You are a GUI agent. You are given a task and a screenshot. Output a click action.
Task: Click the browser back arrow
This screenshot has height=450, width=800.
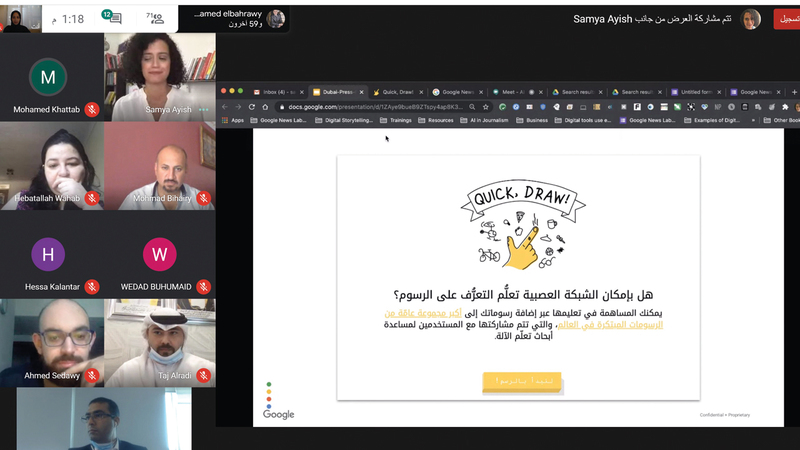[x=225, y=106]
